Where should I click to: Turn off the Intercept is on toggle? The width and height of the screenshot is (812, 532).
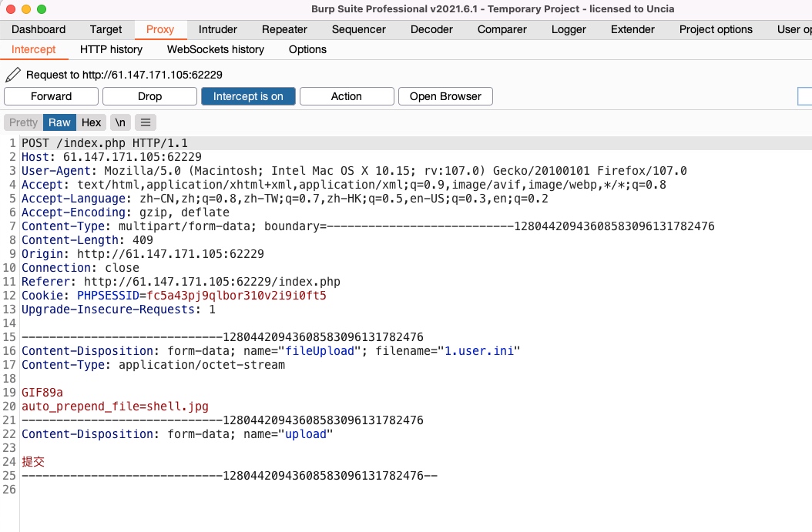248,96
